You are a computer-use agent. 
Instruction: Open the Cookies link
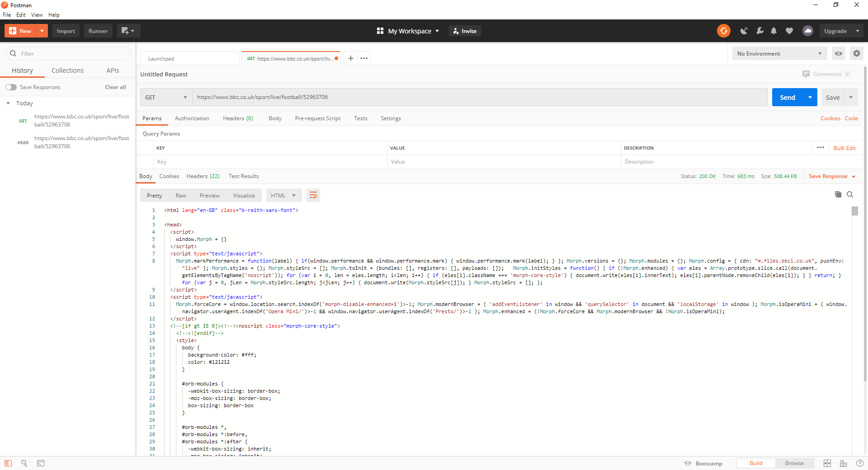click(830, 118)
